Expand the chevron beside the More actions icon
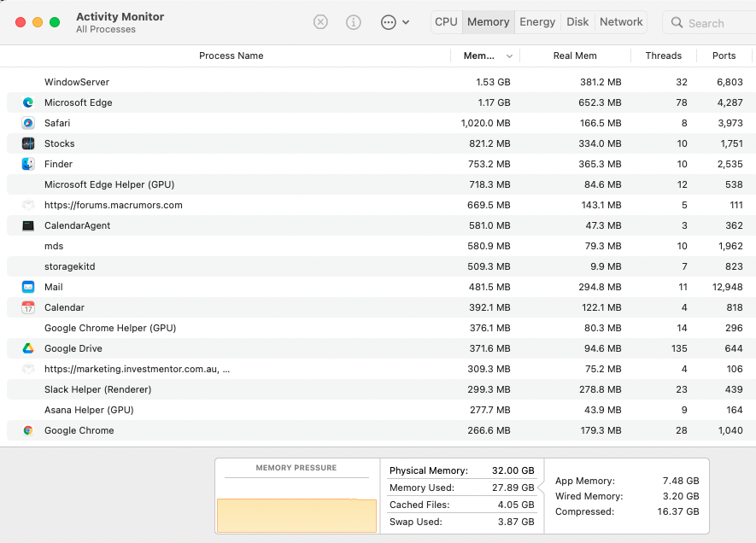 406,22
